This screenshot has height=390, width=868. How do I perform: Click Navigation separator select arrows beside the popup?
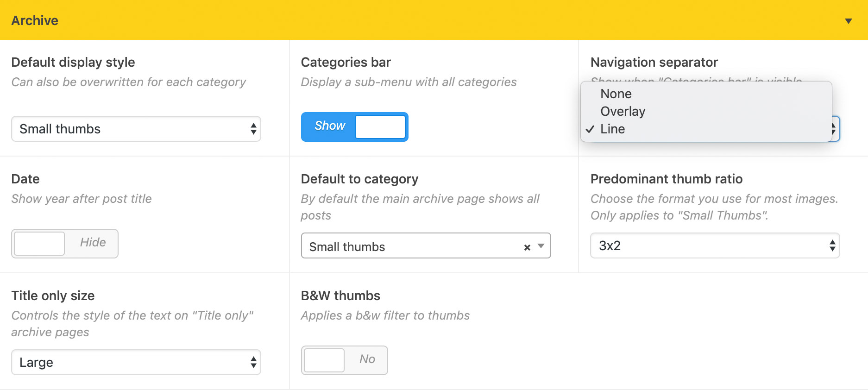click(835, 129)
